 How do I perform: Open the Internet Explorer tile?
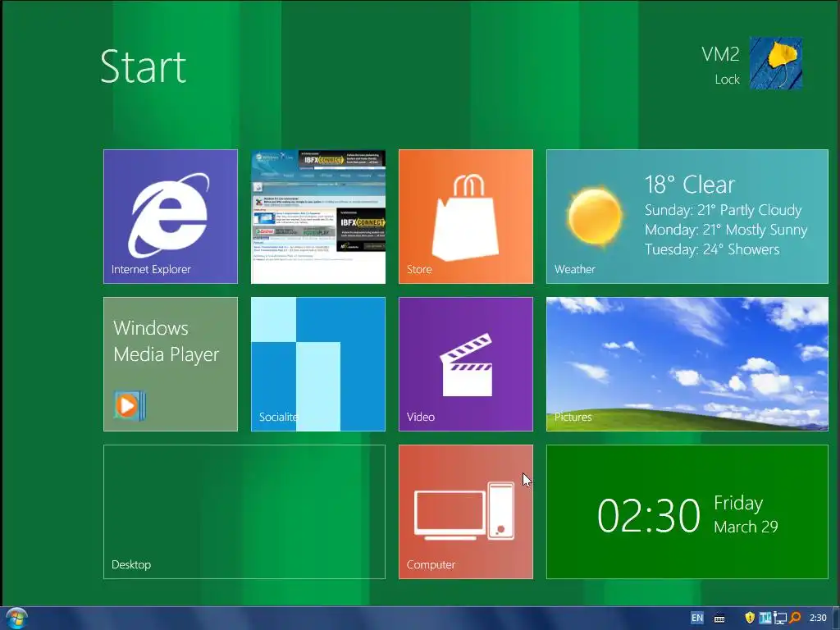(171, 217)
